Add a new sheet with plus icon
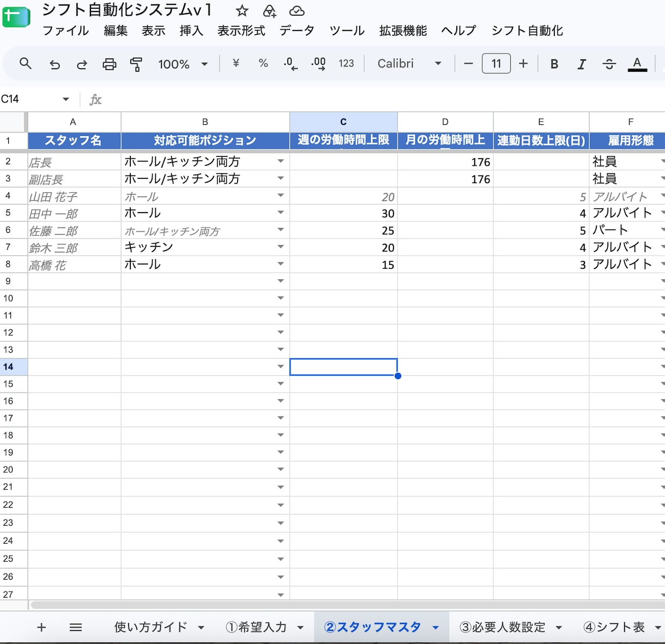 click(x=41, y=627)
